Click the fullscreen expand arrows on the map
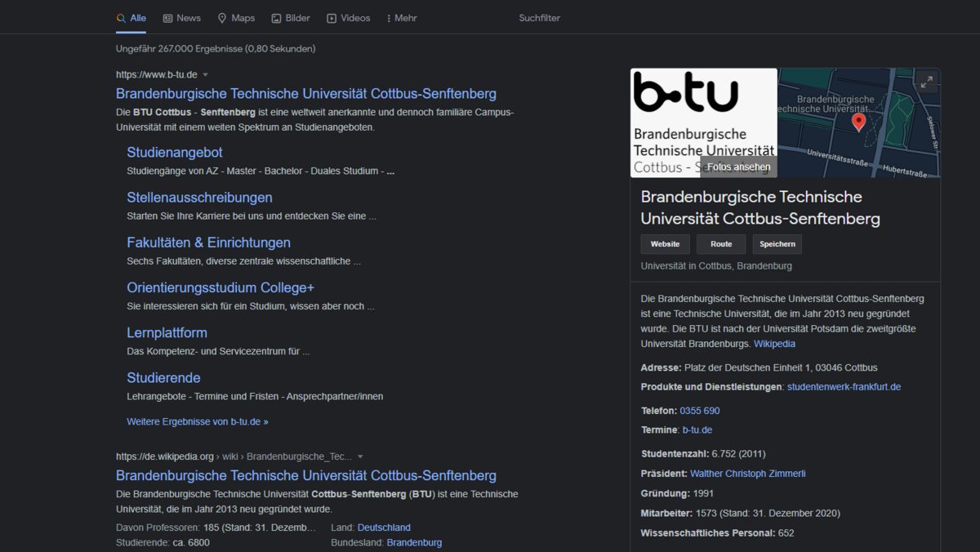The image size is (980, 552). 926,82
